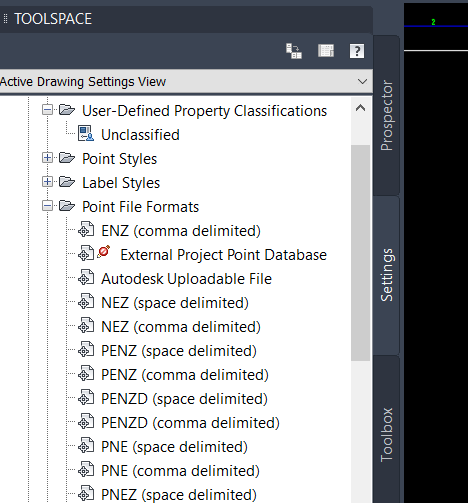Screen dimensions: 468x503
Task: Collapse the Point File Formats node
Action: pos(47,206)
